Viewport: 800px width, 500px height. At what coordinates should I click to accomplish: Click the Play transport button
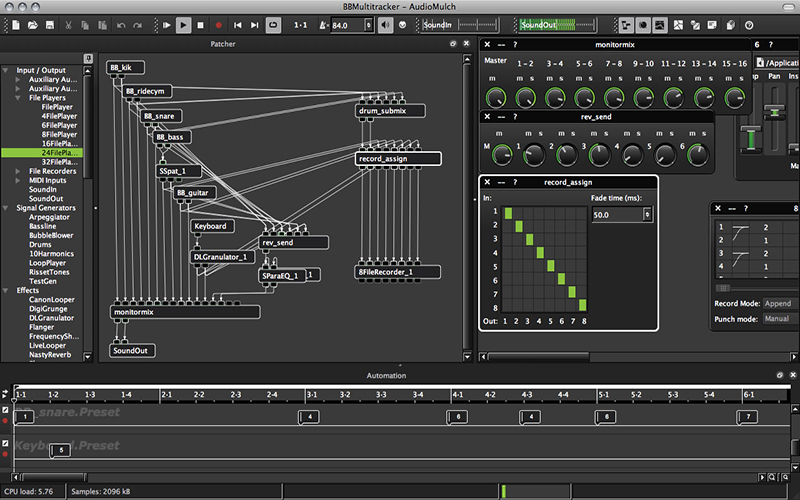(183, 25)
